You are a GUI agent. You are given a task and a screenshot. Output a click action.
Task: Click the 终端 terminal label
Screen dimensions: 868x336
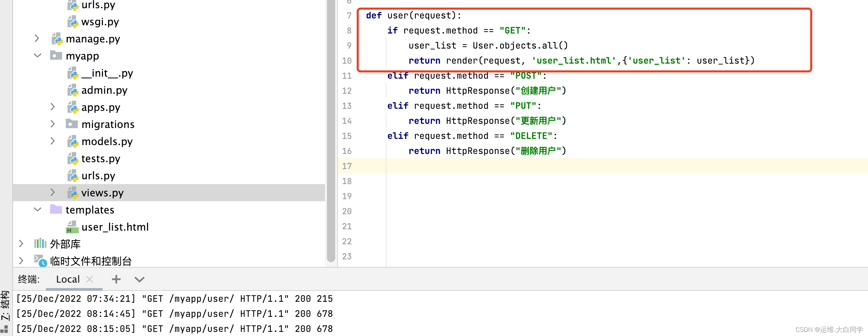click(29, 279)
